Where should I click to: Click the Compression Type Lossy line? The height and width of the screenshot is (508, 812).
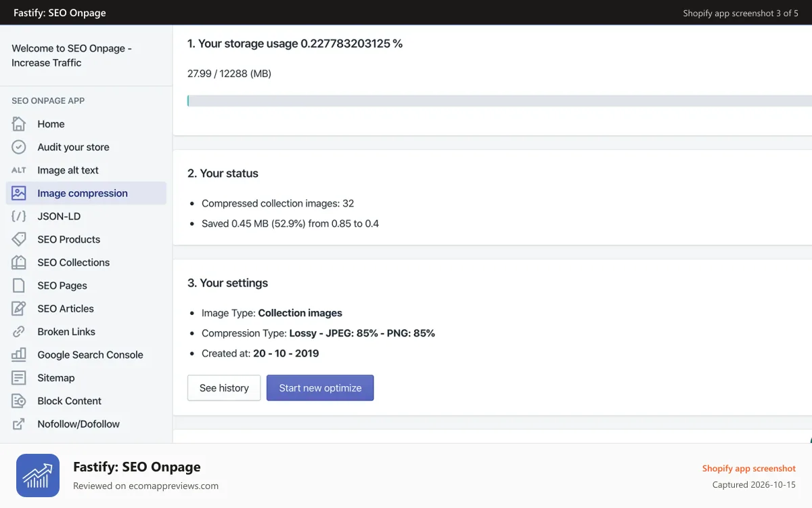(x=318, y=333)
